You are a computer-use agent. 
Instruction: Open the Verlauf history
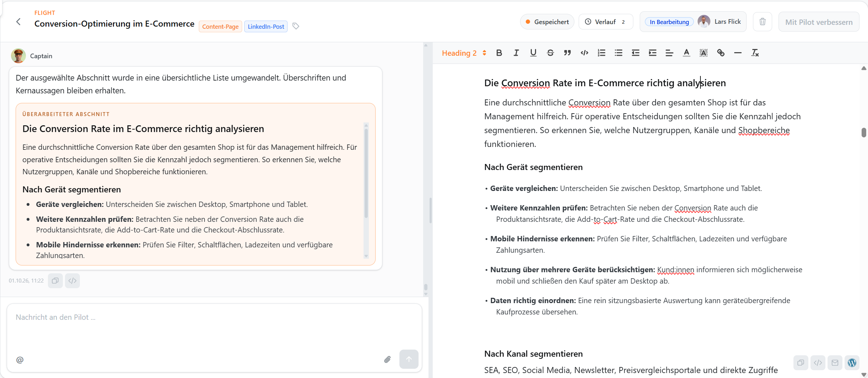tap(606, 22)
